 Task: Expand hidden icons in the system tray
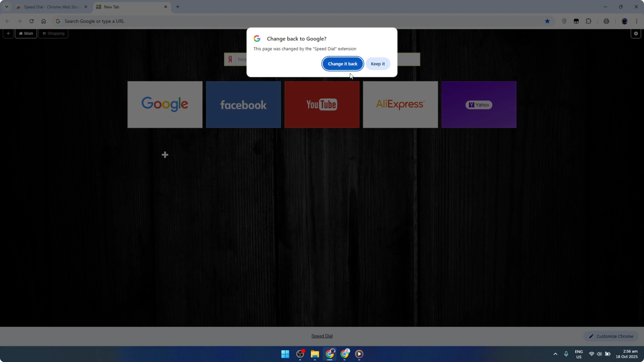tap(555, 354)
